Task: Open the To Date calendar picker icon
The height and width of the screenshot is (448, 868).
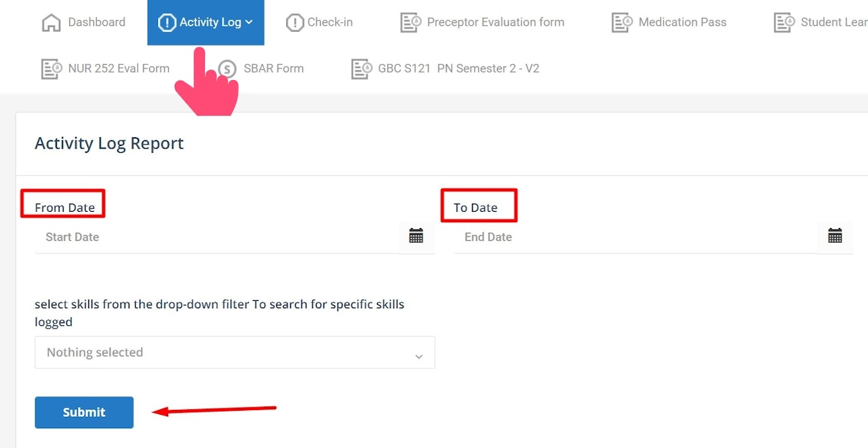Action: (x=835, y=236)
